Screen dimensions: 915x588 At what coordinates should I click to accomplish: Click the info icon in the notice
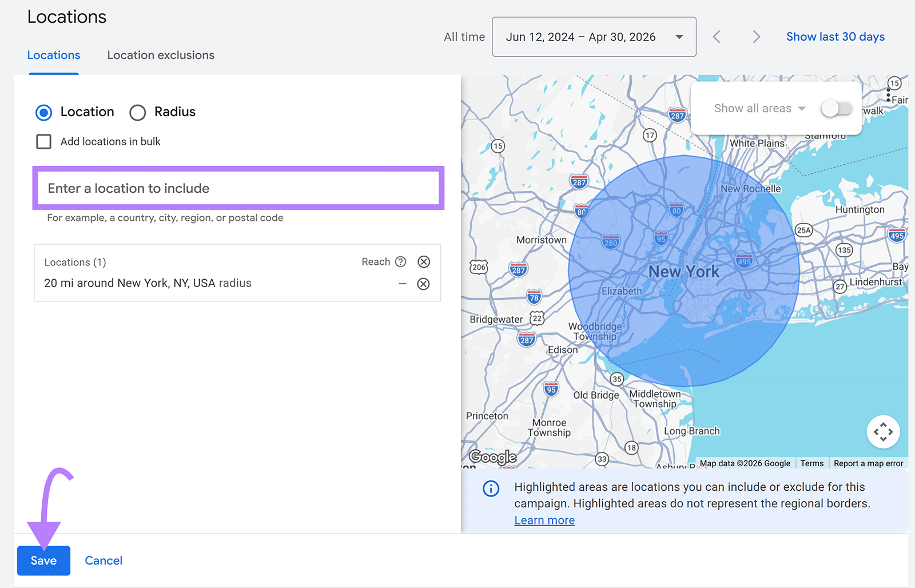point(491,488)
